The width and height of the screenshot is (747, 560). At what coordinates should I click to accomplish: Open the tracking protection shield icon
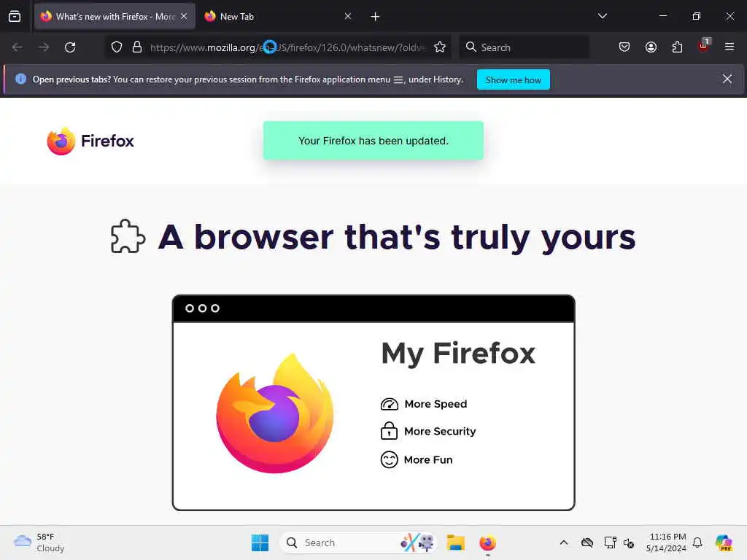click(x=117, y=47)
